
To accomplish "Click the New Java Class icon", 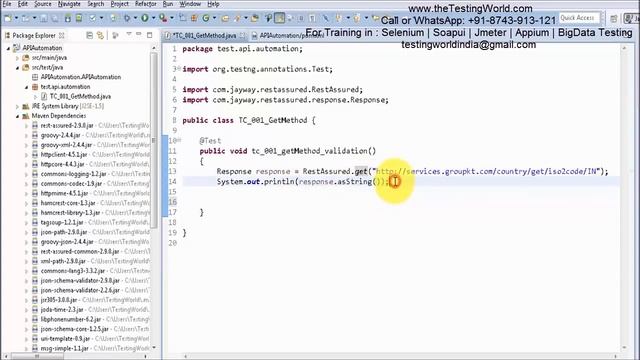I will point(206,18).
